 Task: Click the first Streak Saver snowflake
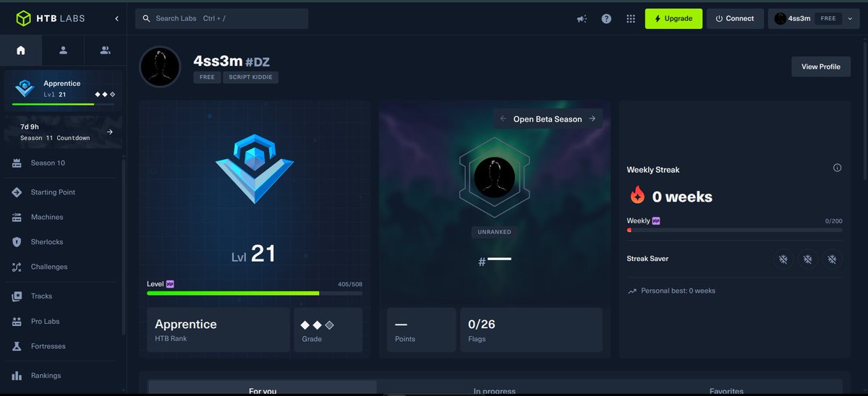tap(783, 259)
